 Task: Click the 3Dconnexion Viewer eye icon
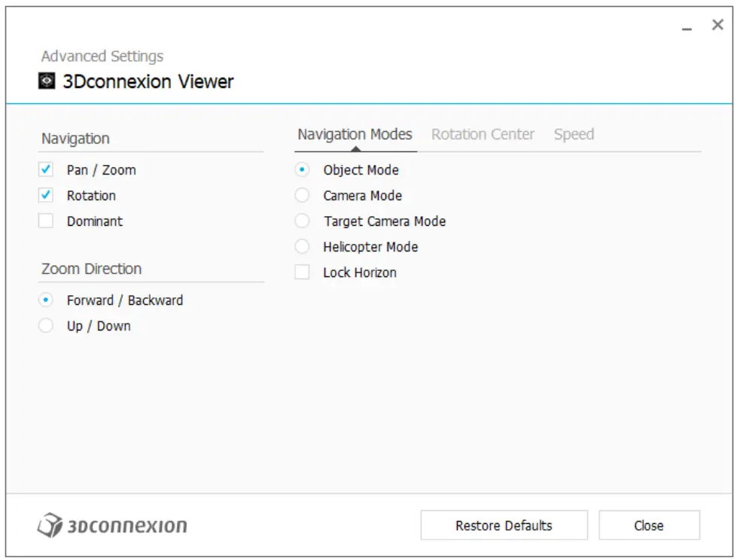(47, 81)
